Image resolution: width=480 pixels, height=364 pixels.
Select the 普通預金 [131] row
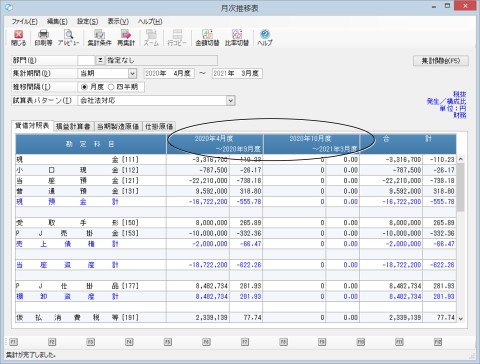(x=236, y=191)
